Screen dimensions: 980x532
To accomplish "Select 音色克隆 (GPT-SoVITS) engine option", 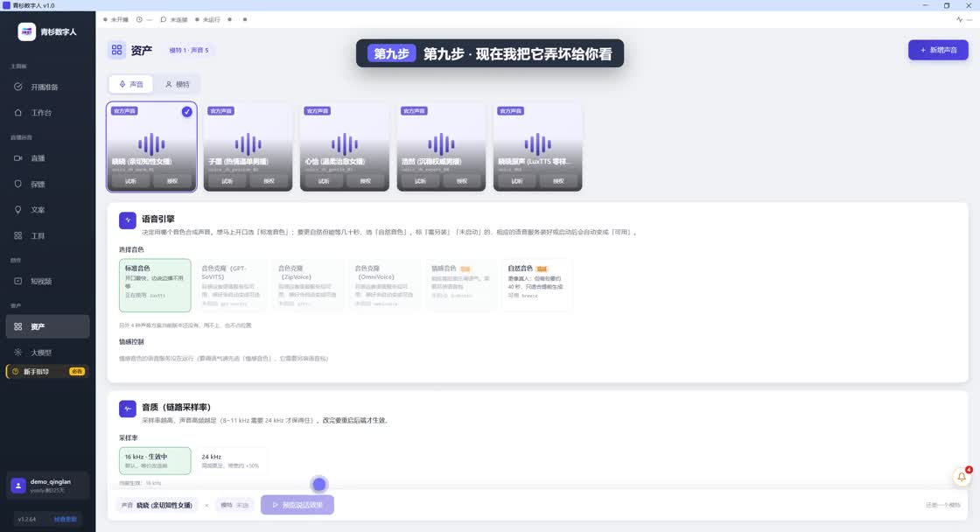I will 231,285.
